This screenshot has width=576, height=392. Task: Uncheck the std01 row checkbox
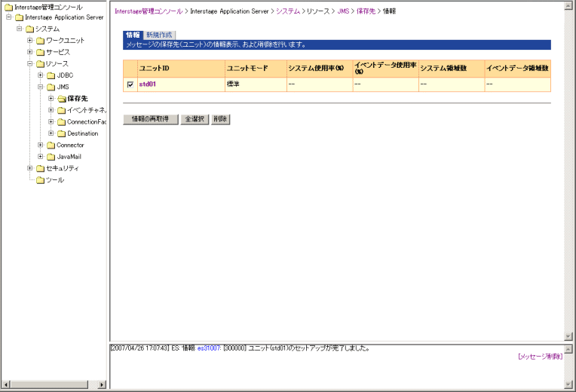[x=130, y=84]
